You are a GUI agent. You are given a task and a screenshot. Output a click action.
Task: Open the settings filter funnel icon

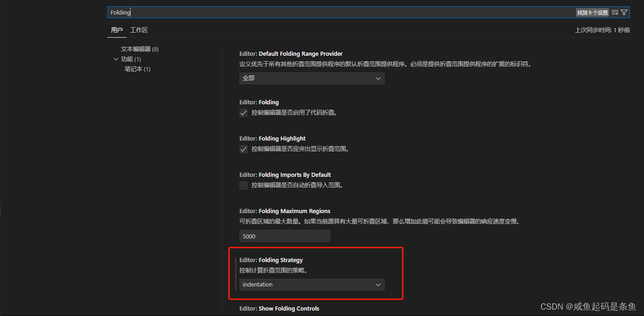pyautogui.click(x=624, y=12)
